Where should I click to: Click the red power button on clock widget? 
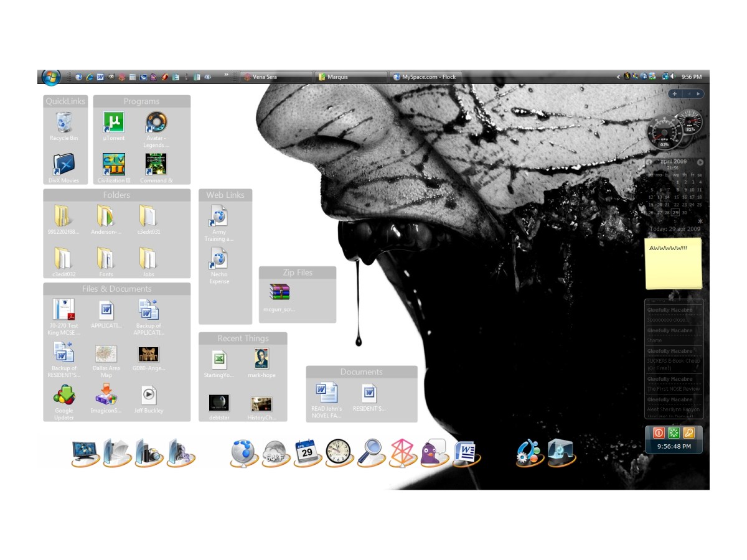[x=659, y=433]
